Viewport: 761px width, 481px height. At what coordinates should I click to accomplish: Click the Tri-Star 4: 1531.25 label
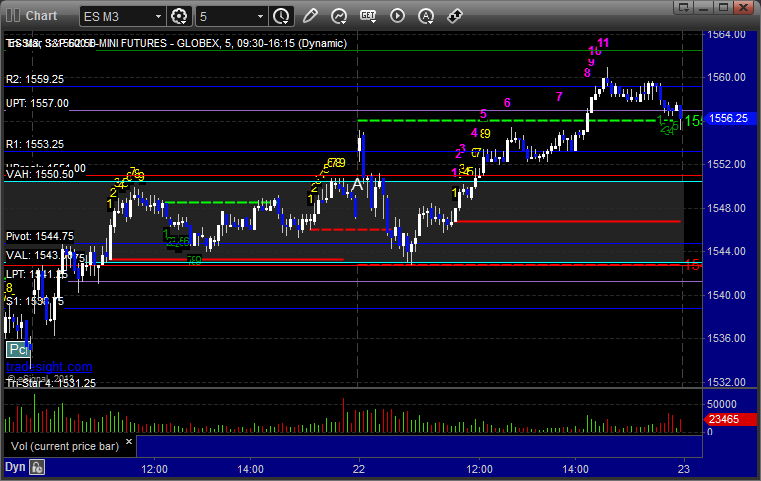coord(51,383)
